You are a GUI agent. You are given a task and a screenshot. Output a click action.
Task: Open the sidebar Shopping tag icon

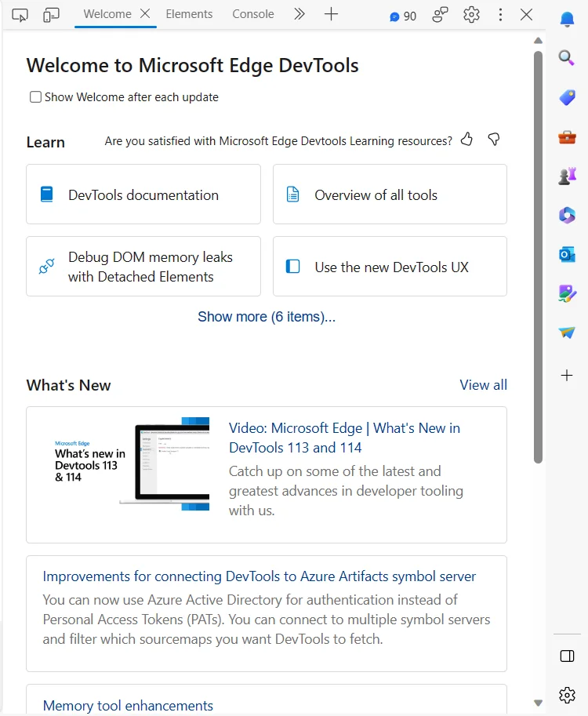[x=567, y=97]
